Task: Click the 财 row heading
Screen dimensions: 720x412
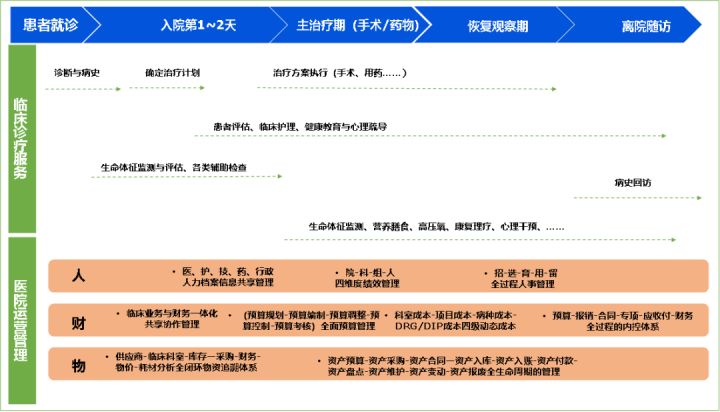Action: point(79,323)
